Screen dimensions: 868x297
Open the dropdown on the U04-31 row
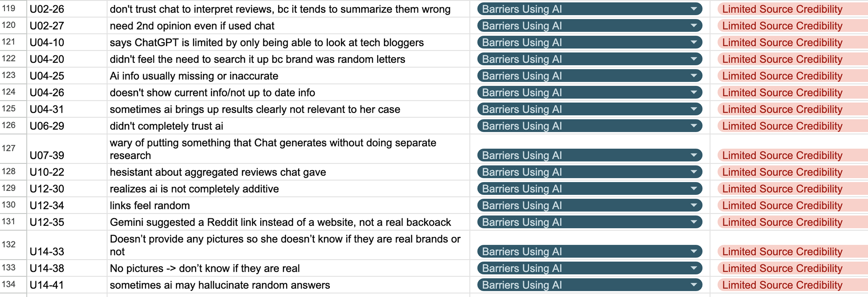(694, 109)
